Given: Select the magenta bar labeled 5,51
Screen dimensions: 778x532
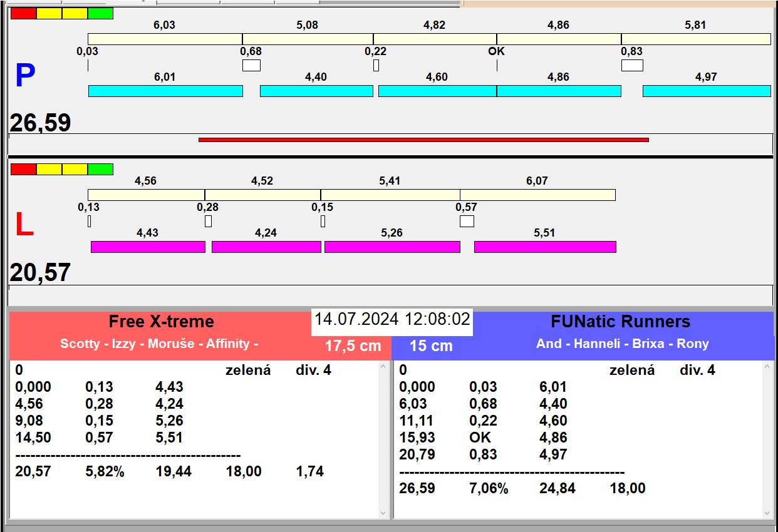Looking at the screenshot, I should [545, 247].
